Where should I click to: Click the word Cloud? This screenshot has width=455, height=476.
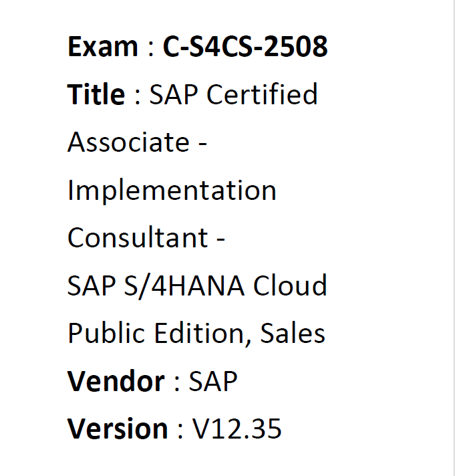point(290,285)
